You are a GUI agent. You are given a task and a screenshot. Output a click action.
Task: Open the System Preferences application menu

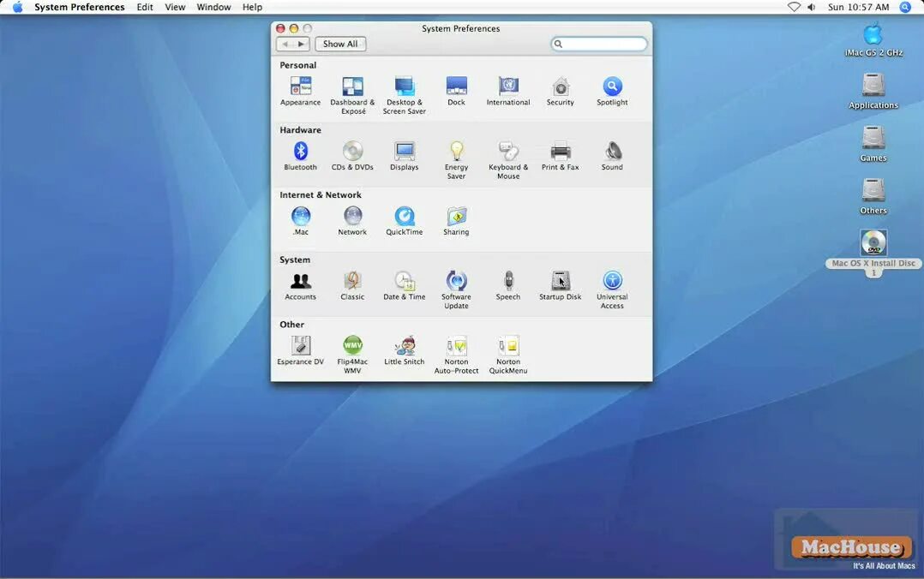[80, 7]
